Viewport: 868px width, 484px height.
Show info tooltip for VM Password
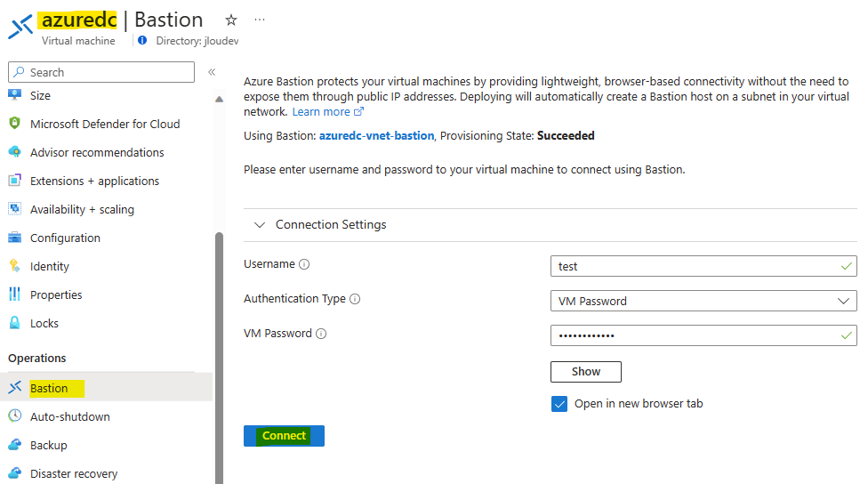321,334
